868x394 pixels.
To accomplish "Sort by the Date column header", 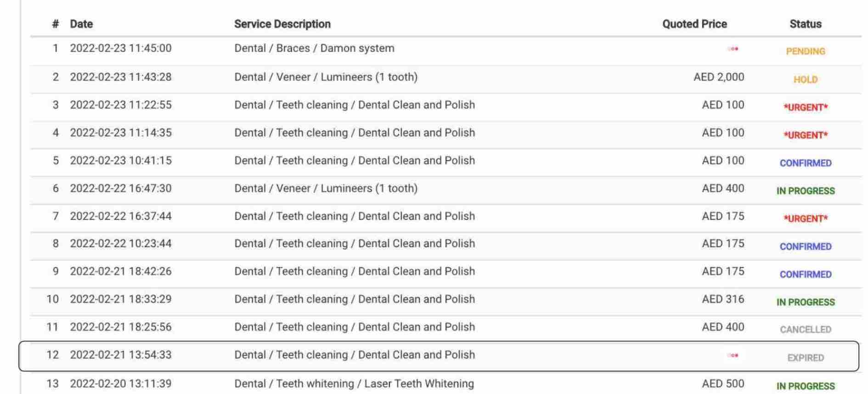I will (81, 24).
